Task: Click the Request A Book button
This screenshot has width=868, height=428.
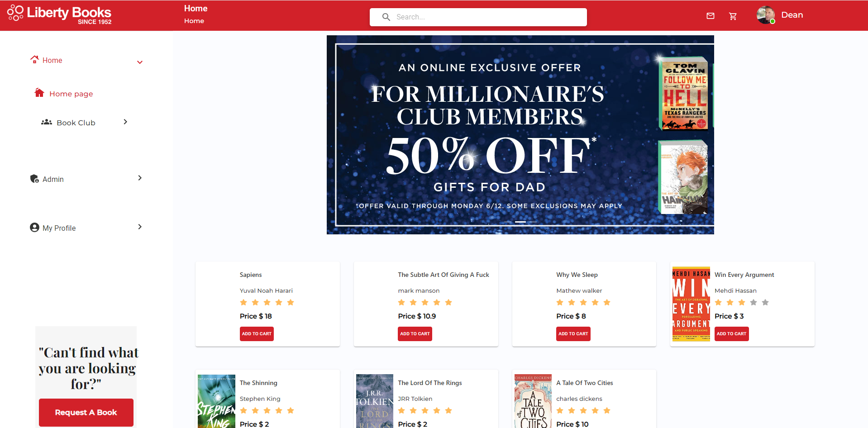Action: 86,412
